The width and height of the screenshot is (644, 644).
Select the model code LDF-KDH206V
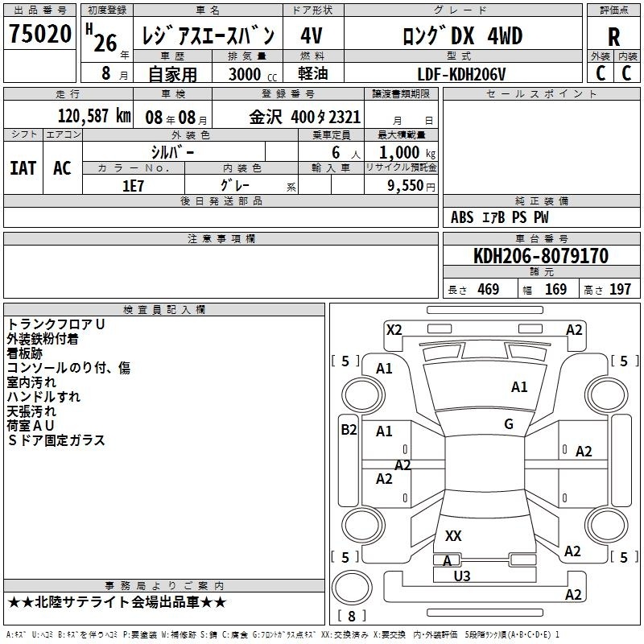pos(462,73)
